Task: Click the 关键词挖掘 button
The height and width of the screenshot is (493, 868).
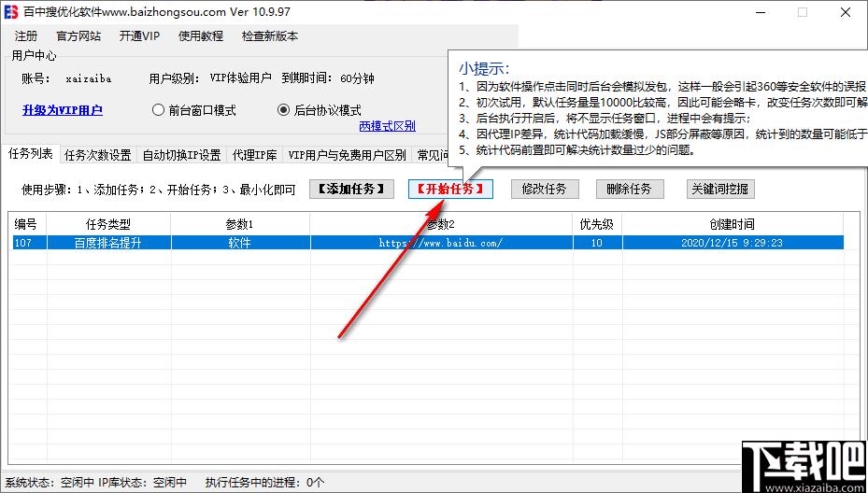Action: 720,189
